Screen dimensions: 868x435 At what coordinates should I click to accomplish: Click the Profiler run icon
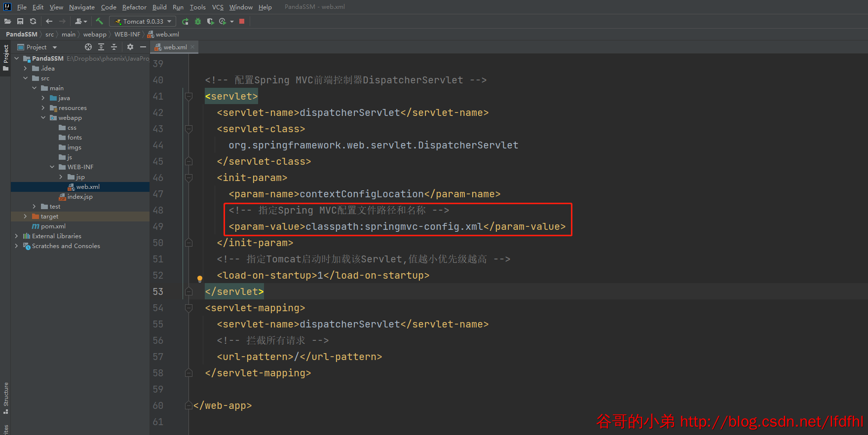tap(223, 21)
